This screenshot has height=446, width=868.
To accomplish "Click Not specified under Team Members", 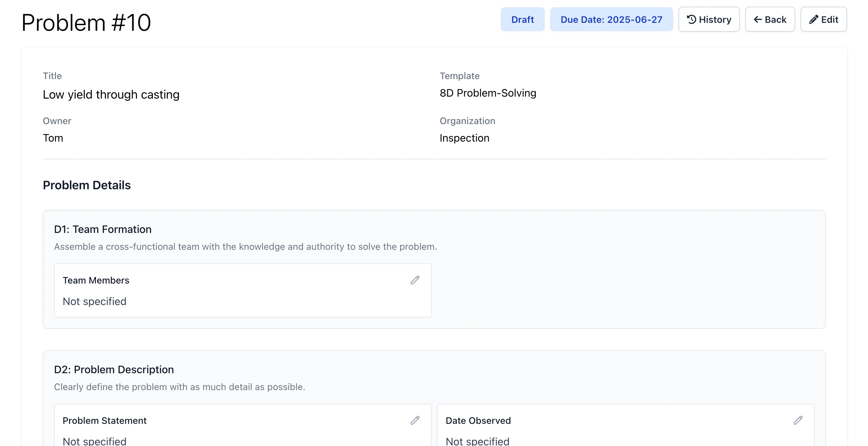I will pyautogui.click(x=94, y=301).
